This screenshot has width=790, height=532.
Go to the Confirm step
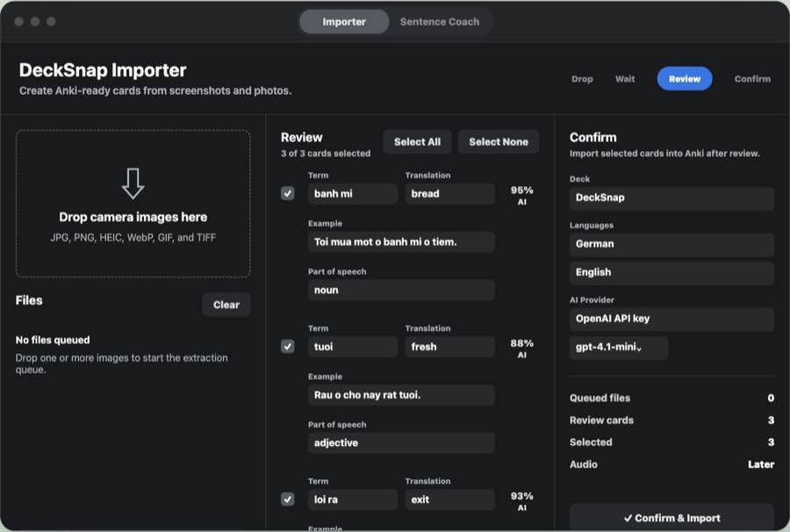tap(752, 79)
